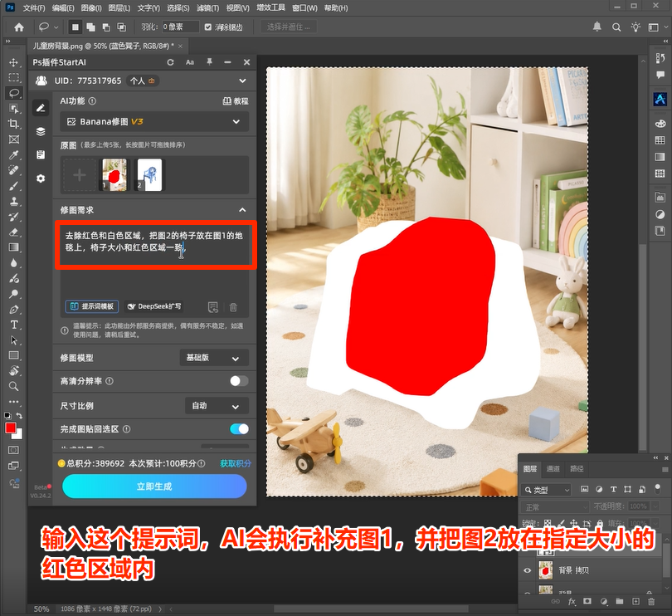Click the 获取积分 link
Screen dimensions: 672x616
236,463
